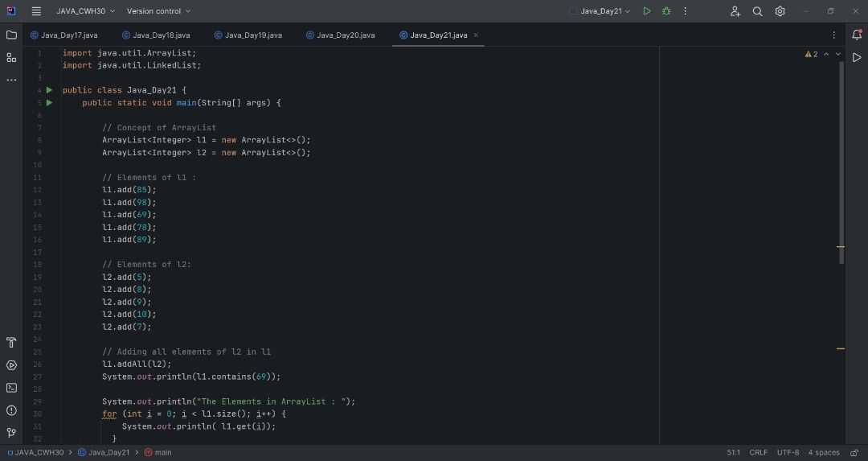Click run gutter icon beside class Java_Day21

49,90
